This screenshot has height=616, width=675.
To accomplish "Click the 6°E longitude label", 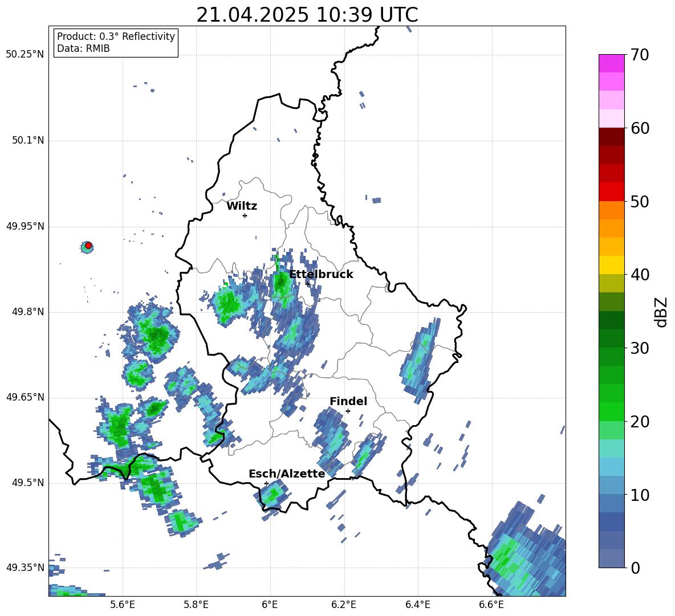I will pos(270,605).
